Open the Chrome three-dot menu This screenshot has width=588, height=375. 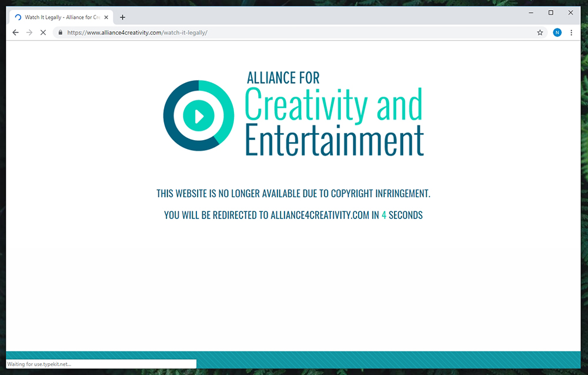571,32
